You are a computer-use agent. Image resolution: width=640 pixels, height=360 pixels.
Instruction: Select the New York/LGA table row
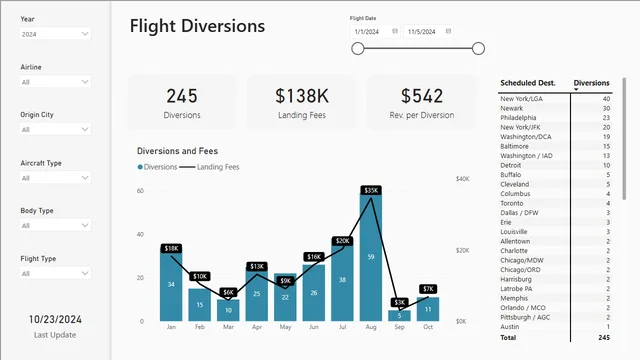click(555, 99)
